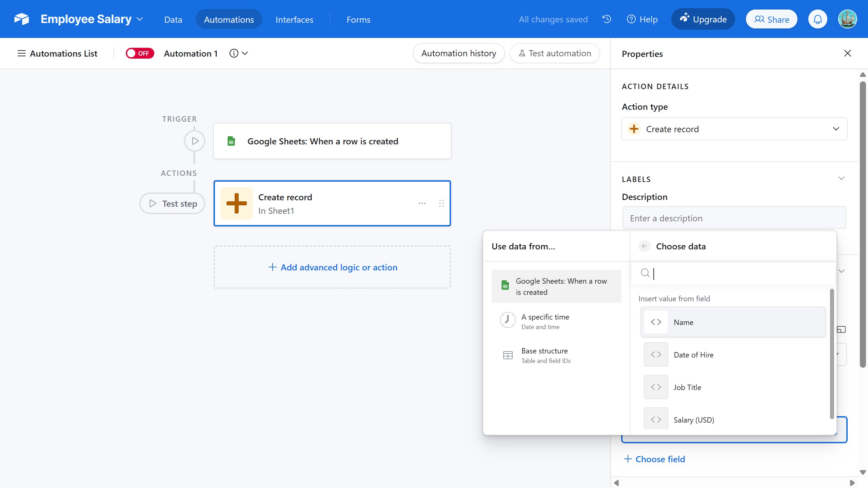
Task: Switch to the Data tab
Action: point(173,19)
